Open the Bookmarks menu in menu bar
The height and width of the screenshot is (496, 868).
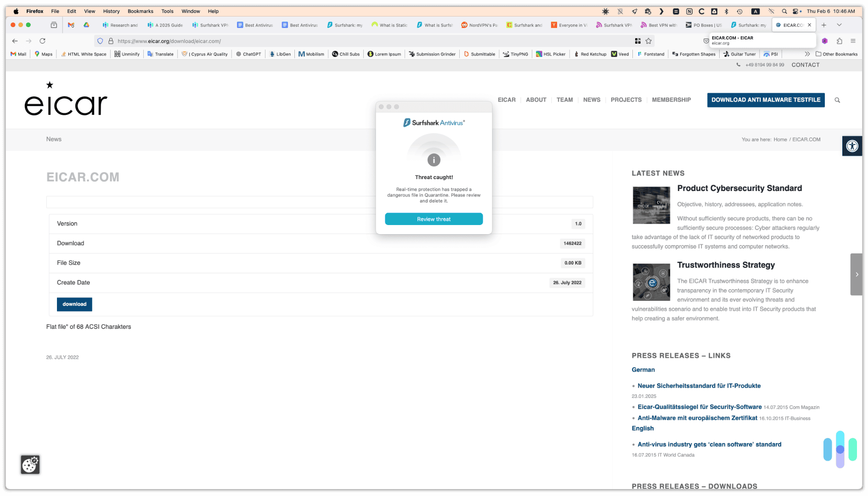coord(140,11)
